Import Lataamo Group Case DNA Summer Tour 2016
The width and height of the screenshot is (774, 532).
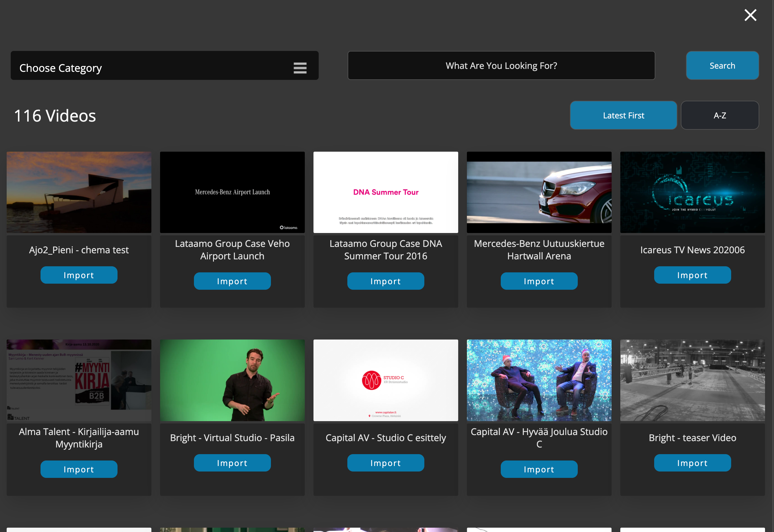385,281
